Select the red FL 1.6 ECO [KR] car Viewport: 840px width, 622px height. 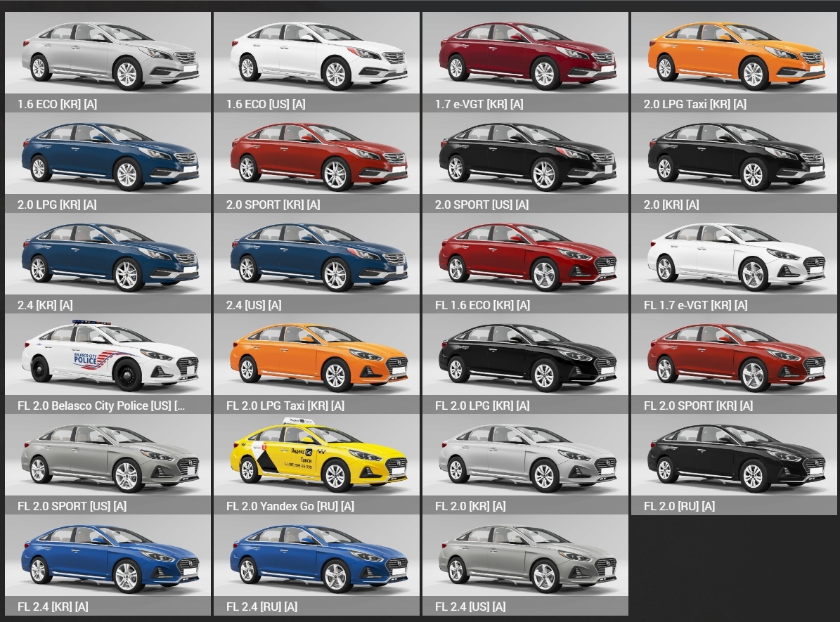tap(525, 256)
